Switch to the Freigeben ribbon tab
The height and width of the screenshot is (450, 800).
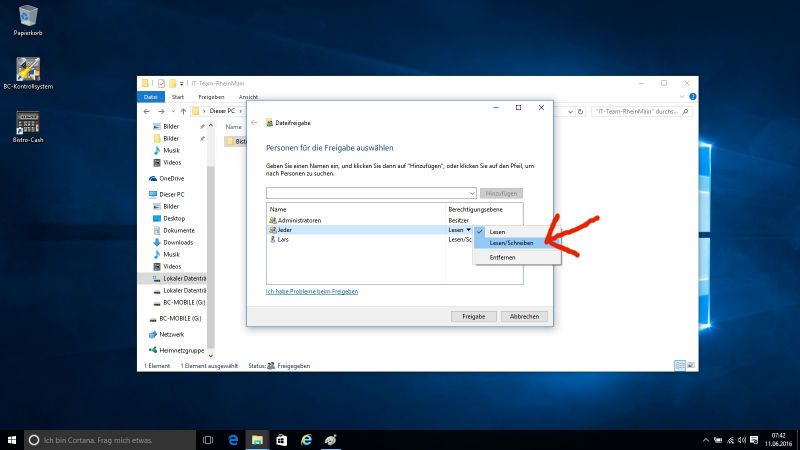(211, 97)
